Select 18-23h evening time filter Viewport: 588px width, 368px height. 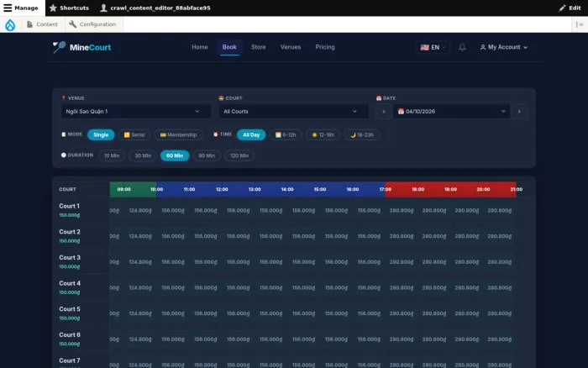pos(361,134)
